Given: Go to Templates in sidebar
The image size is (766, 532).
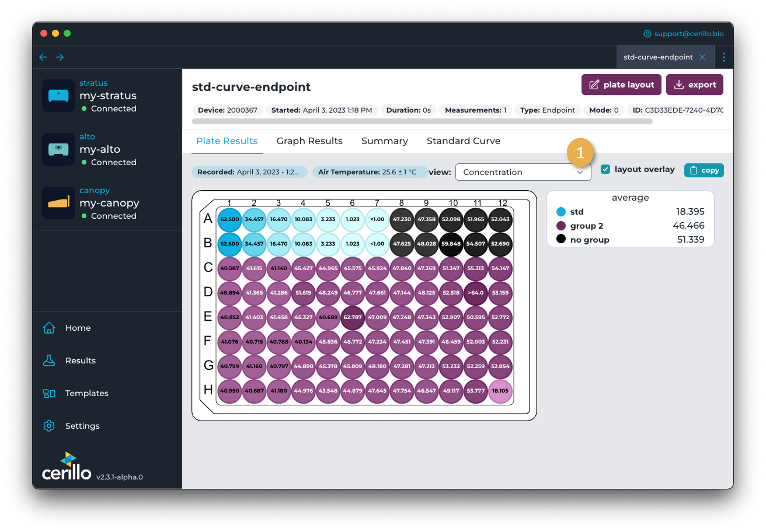Looking at the screenshot, I should [86, 393].
